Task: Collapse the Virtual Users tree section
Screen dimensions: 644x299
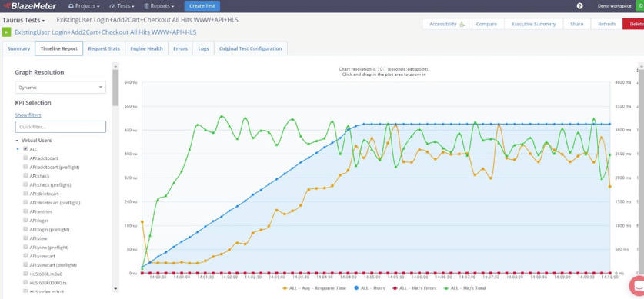Action: pyautogui.click(x=17, y=140)
